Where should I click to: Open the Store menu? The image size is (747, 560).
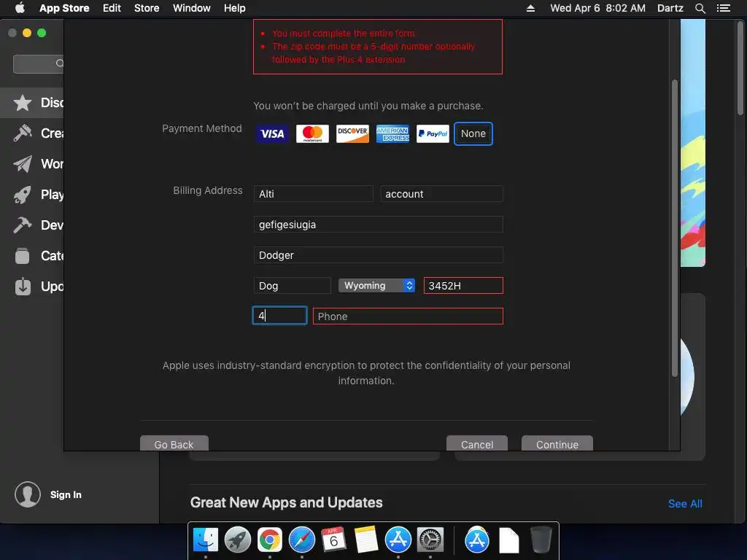pos(147,8)
